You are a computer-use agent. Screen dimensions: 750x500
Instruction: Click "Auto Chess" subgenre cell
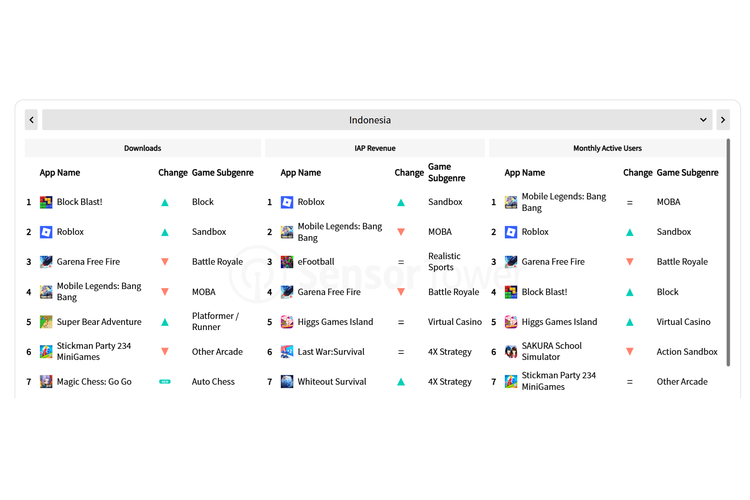coord(213,382)
